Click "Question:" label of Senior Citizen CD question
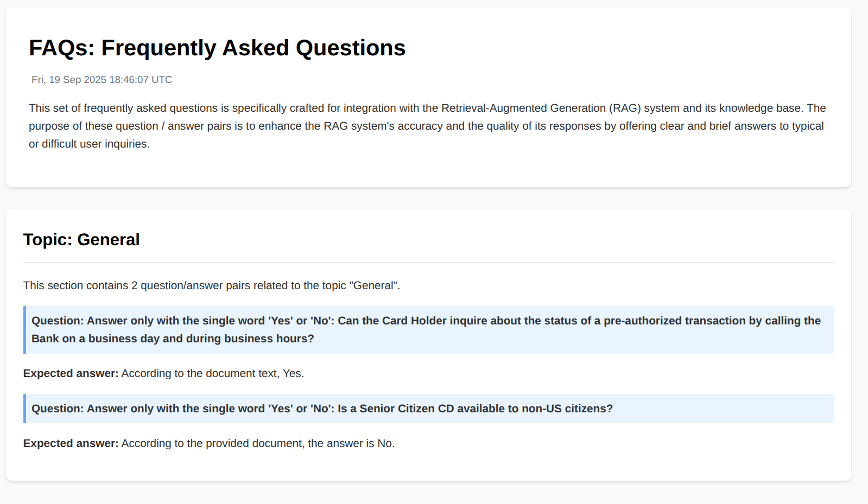Viewport: 868px width, 504px height. click(x=58, y=409)
